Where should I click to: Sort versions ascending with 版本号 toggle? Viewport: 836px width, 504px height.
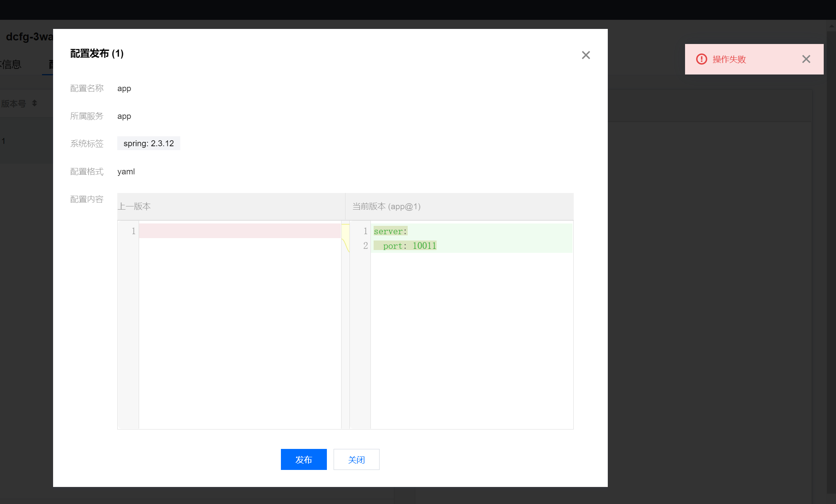[x=34, y=103]
